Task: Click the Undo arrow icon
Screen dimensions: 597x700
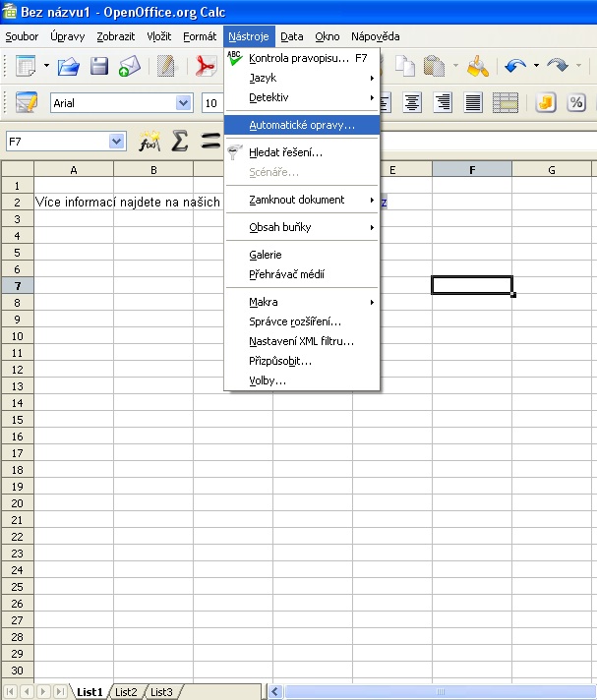Action: [x=515, y=67]
